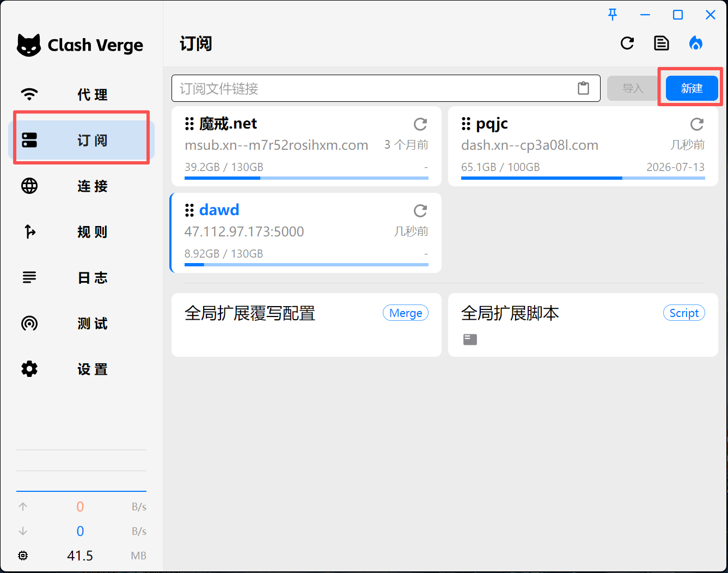Pin the window with pushpin icon
This screenshot has width=728, height=573.
tap(613, 15)
